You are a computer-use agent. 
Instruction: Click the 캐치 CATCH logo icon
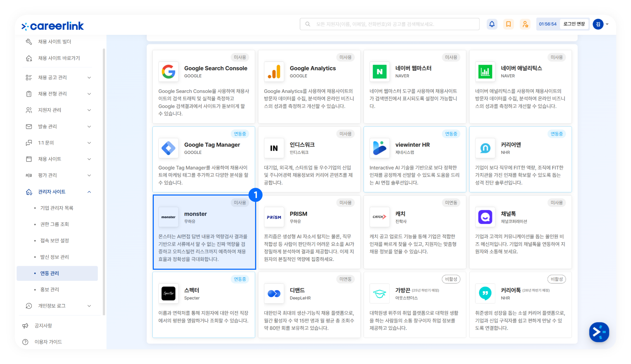(380, 217)
